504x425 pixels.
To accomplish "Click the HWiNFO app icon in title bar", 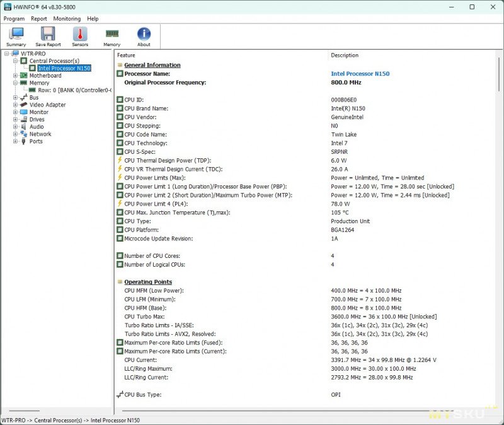I will click(8, 7).
